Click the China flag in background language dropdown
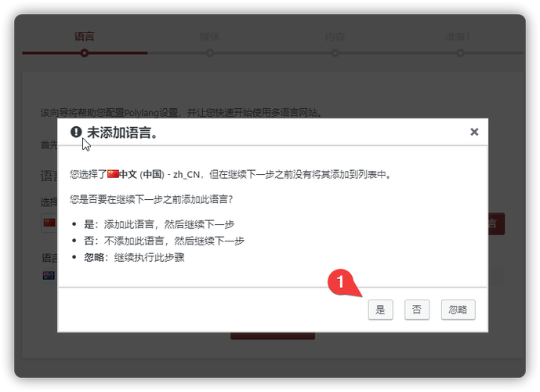540x392 pixels. pos(49,223)
